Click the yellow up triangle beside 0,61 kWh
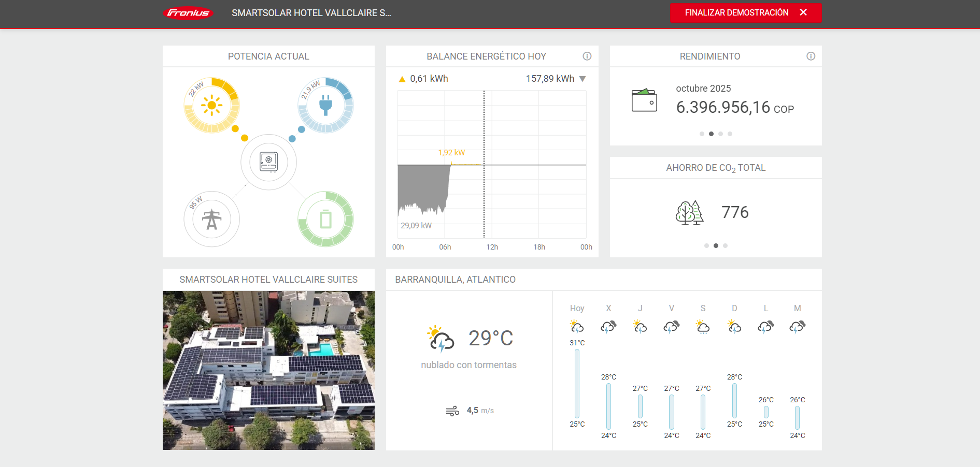This screenshot has height=467, width=980. pyautogui.click(x=402, y=79)
